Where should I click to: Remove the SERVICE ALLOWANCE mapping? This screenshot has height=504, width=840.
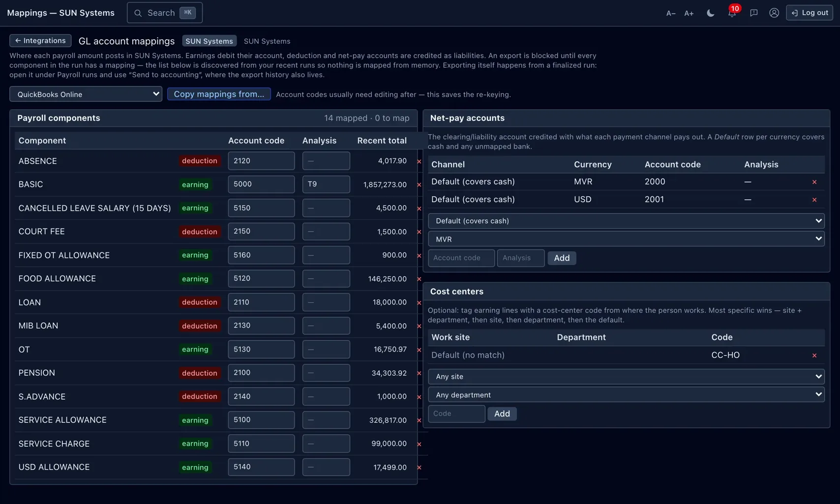point(419,420)
